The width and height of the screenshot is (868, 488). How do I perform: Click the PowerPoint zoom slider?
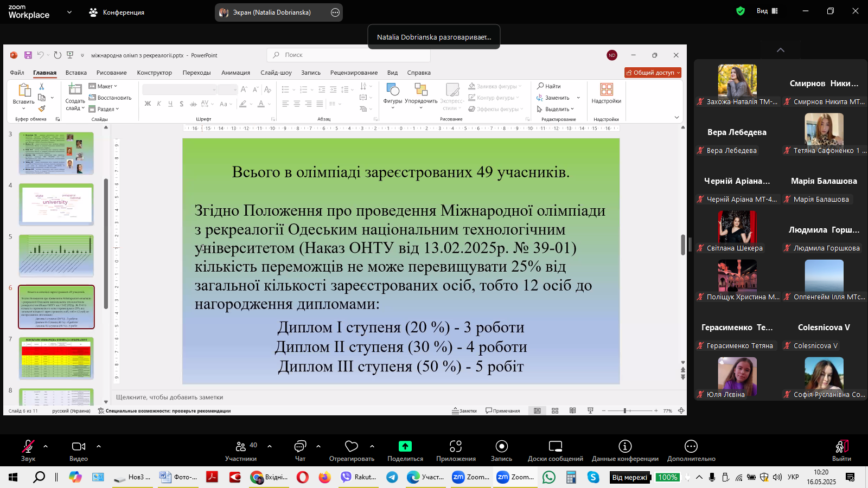point(625,411)
